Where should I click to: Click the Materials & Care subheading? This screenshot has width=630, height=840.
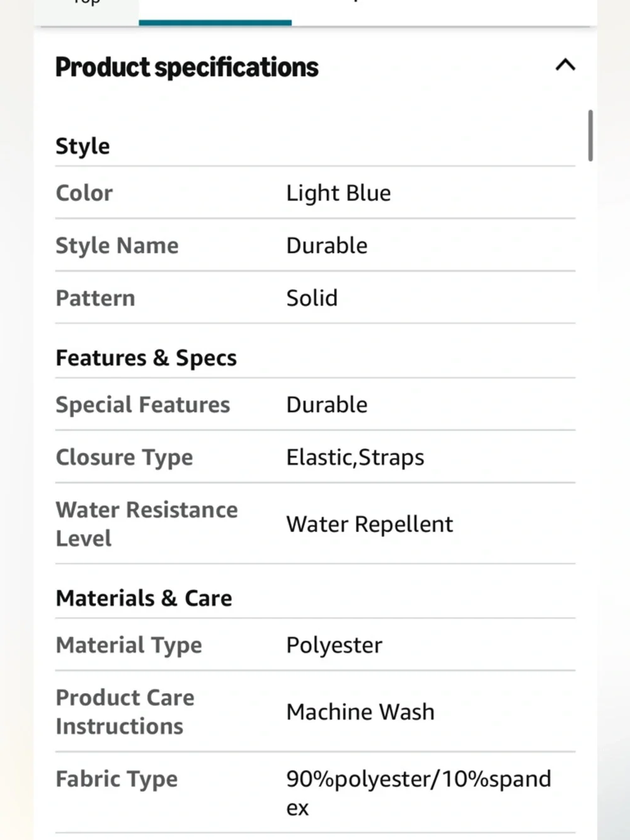144,598
